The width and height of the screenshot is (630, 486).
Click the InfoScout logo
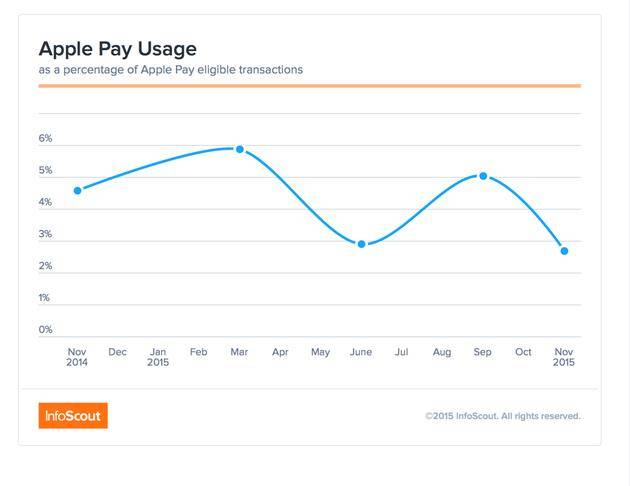click(x=73, y=416)
